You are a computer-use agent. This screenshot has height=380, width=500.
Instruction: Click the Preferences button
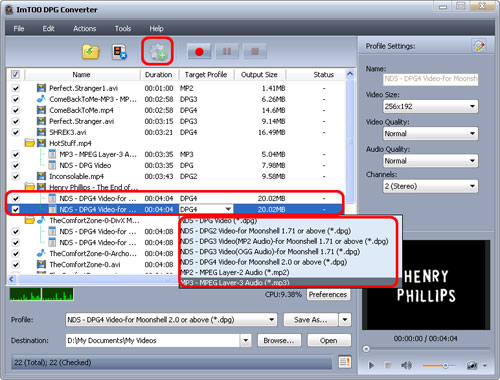[x=328, y=294]
